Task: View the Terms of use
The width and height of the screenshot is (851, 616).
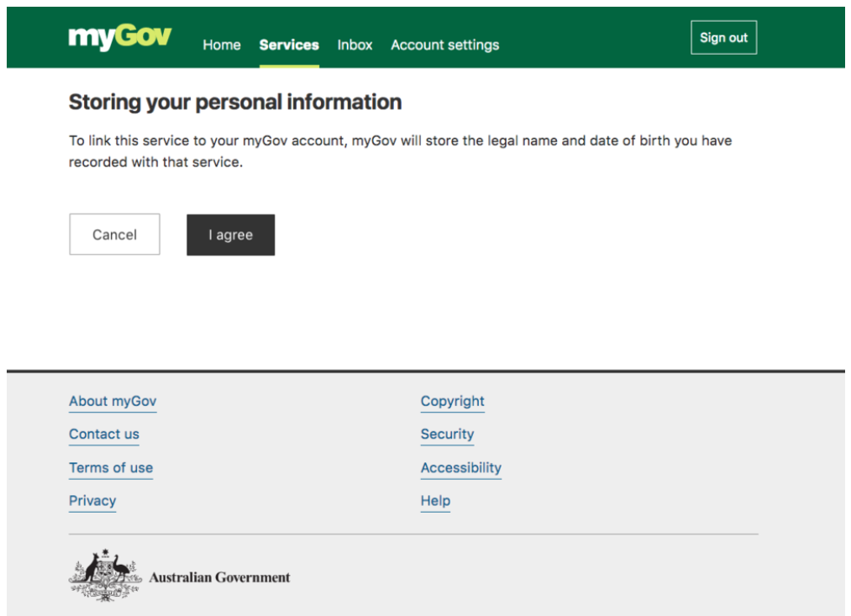Action: (111, 468)
